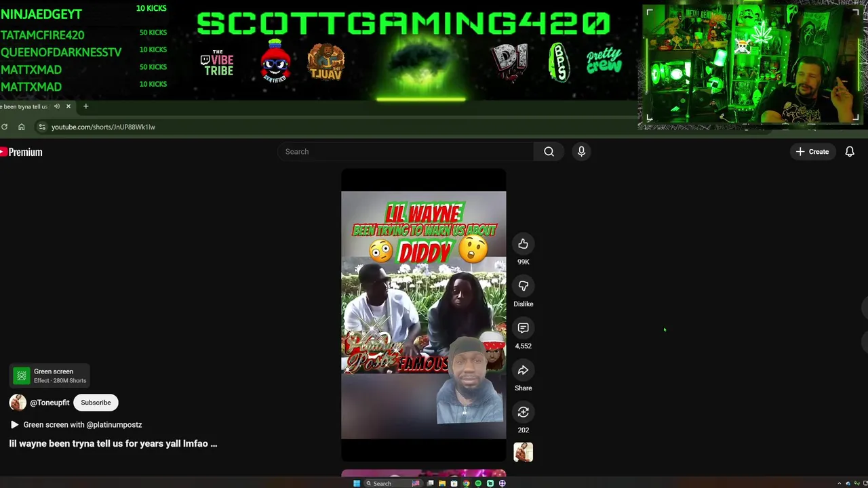Screen dimensions: 868x488
Task: Open Task View on taskbar
Action: [430, 483]
